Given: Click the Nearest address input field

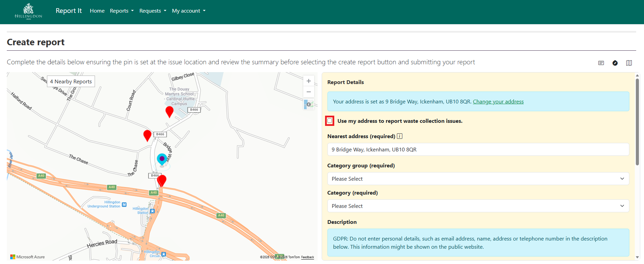Looking at the screenshot, I should (x=478, y=149).
